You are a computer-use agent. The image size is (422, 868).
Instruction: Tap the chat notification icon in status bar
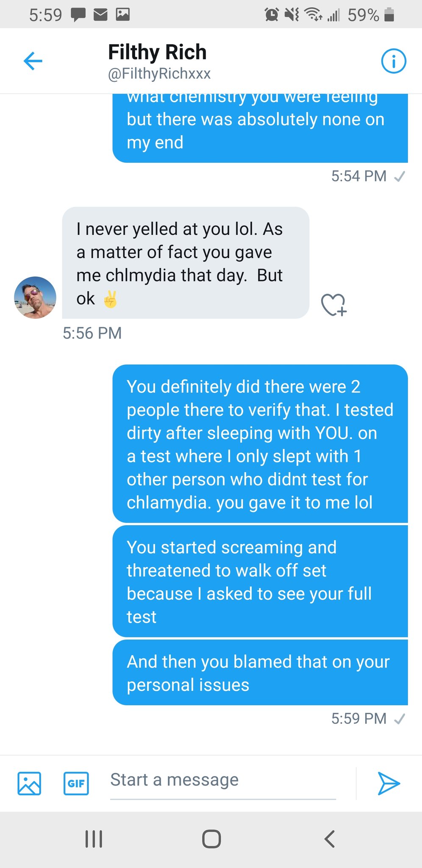78,15
